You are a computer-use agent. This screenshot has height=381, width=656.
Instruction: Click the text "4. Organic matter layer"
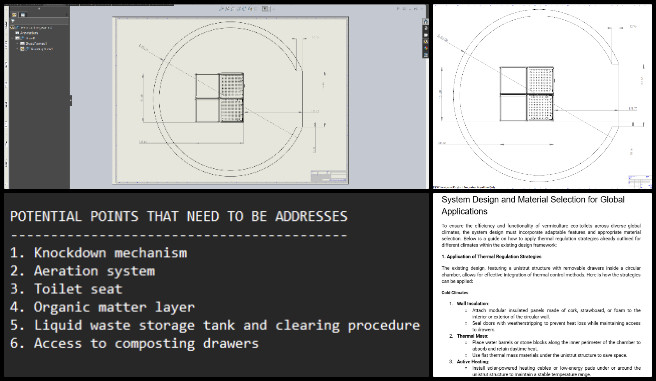pos(102,307)
